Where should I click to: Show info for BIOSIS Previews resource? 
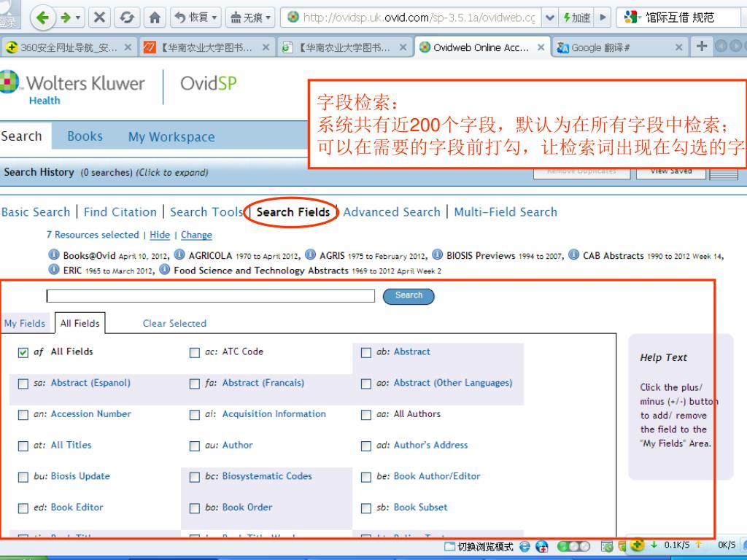(438, 254)
